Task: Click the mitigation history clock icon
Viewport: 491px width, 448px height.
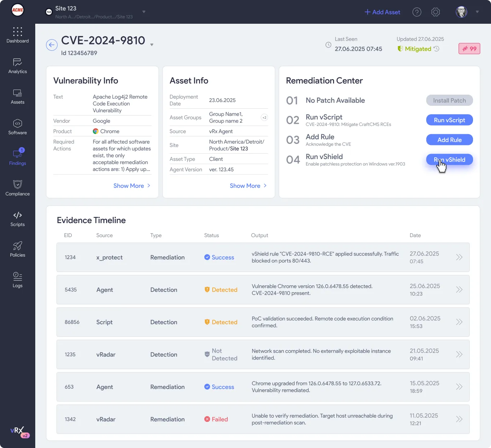Action: click(x=436, y=49)
